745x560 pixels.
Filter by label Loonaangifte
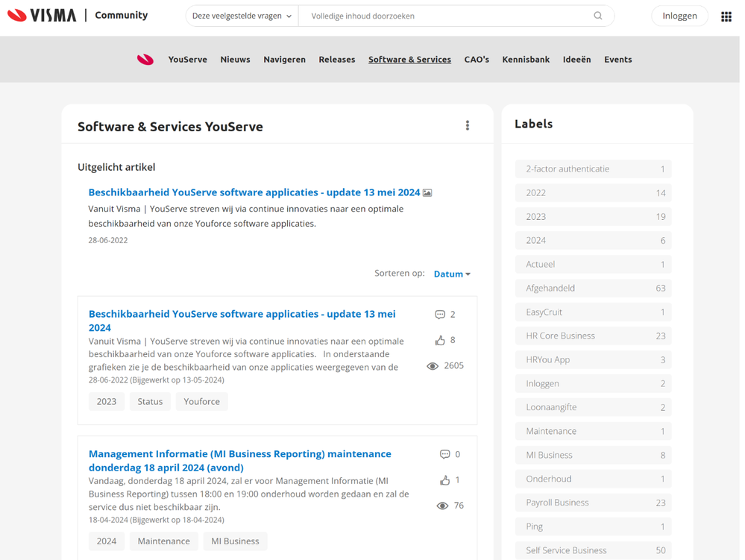tap(594, 407)
